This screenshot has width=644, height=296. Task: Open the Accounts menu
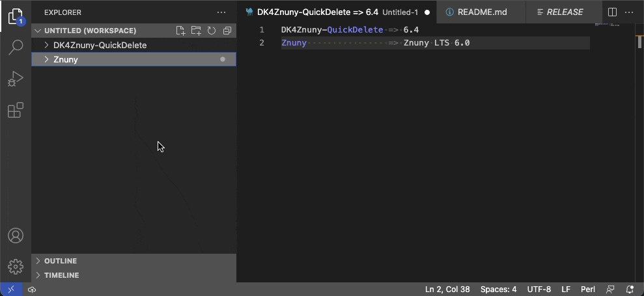[x=16, y=235]
